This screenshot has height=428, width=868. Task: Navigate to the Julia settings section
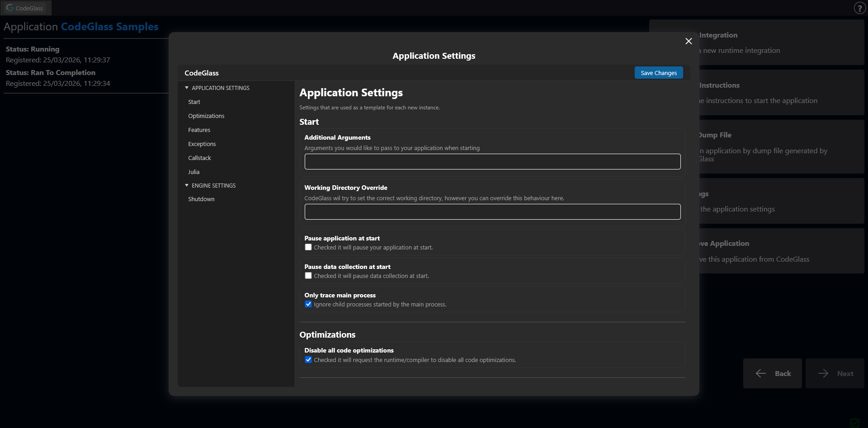[193, 172]
